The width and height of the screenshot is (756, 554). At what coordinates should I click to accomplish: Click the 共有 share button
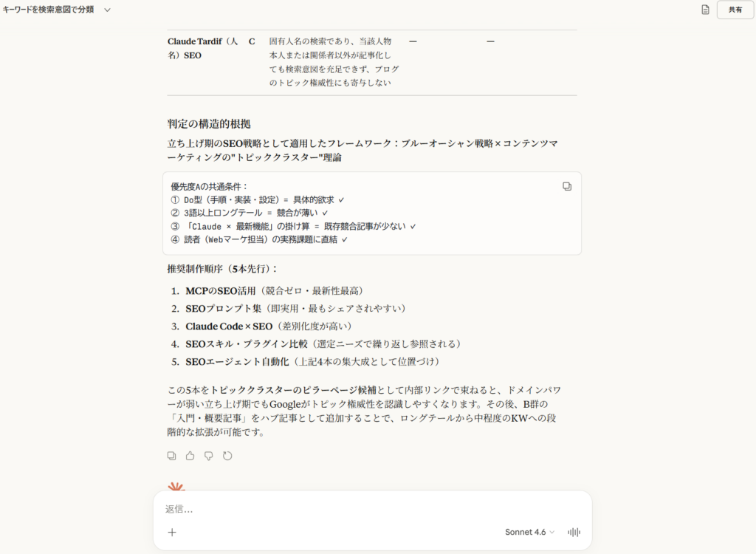tap(735, 11)
